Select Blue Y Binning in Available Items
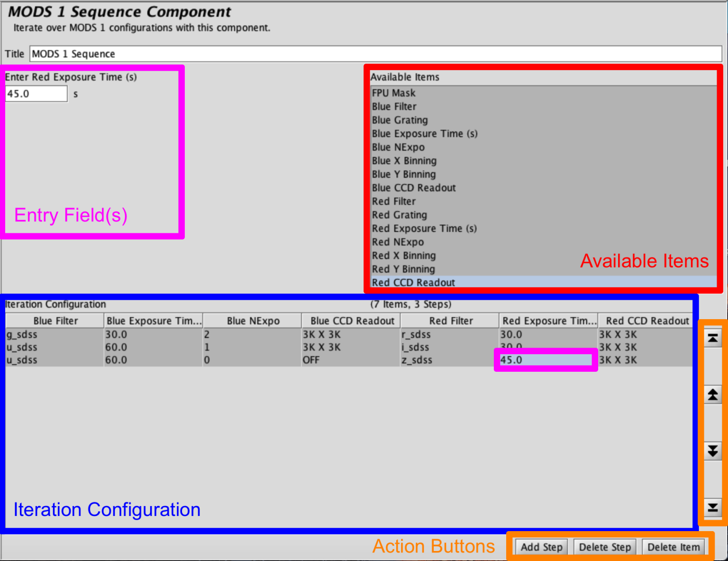This screenshot has width=728, height=561. coord(544,174)
